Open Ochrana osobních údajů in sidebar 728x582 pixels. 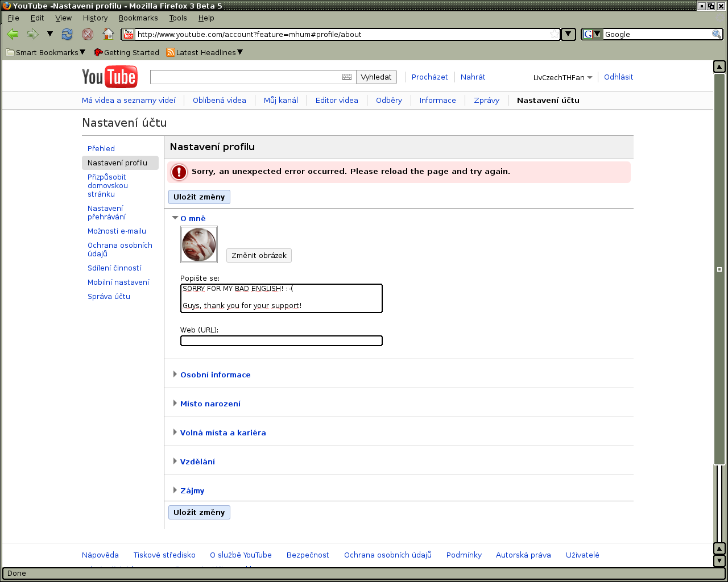pyautogui.click(x=120, y=250)
